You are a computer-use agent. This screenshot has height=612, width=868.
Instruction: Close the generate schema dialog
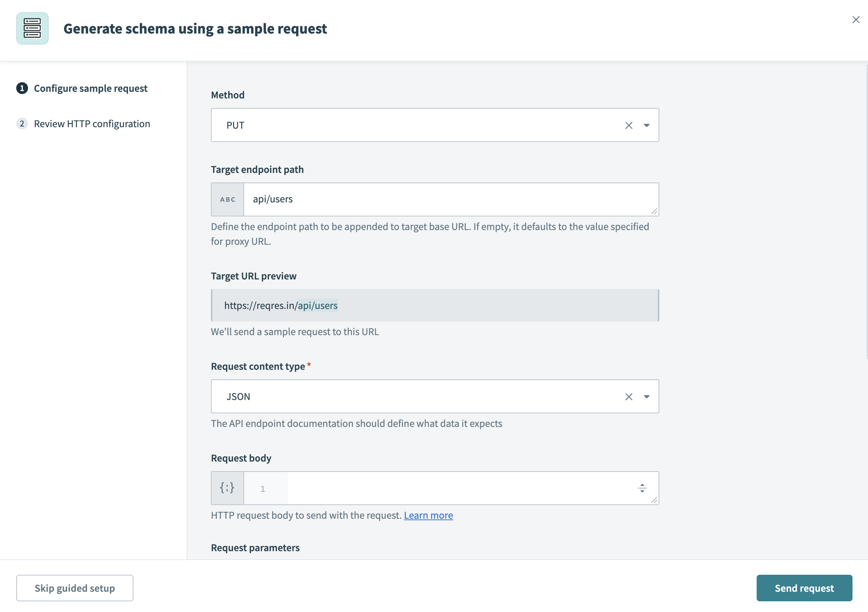pyautogui.click(x=855, y=20)
